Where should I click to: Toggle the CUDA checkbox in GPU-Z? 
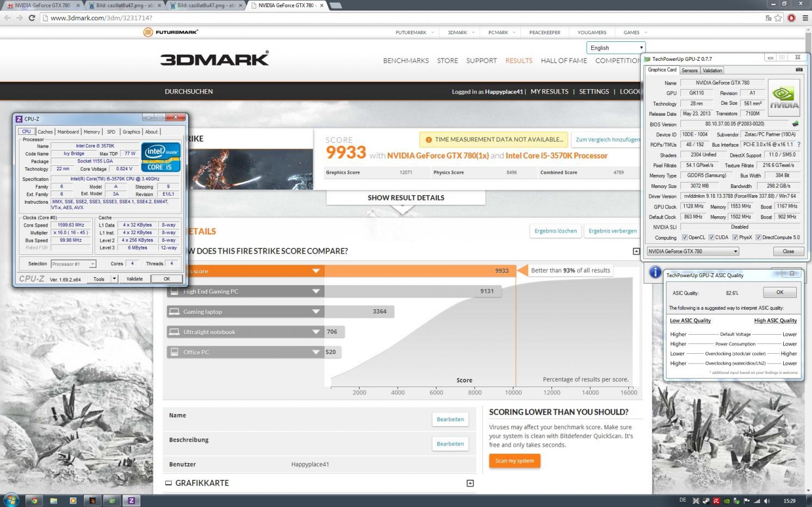(x=711, y=237)
